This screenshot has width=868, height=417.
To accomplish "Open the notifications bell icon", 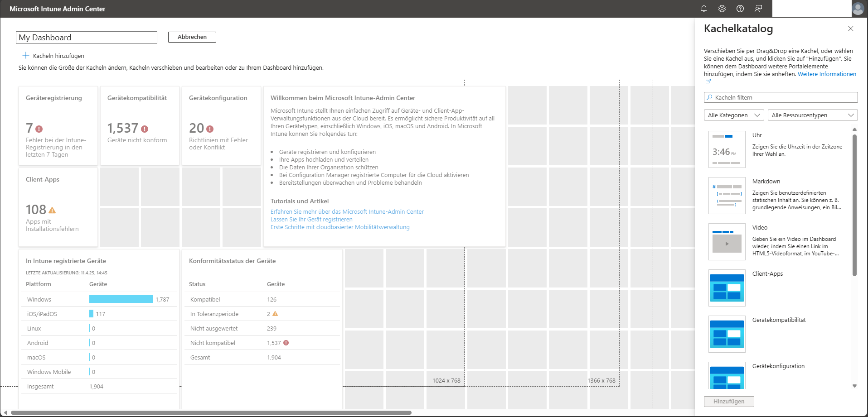I will click(704, 9).
